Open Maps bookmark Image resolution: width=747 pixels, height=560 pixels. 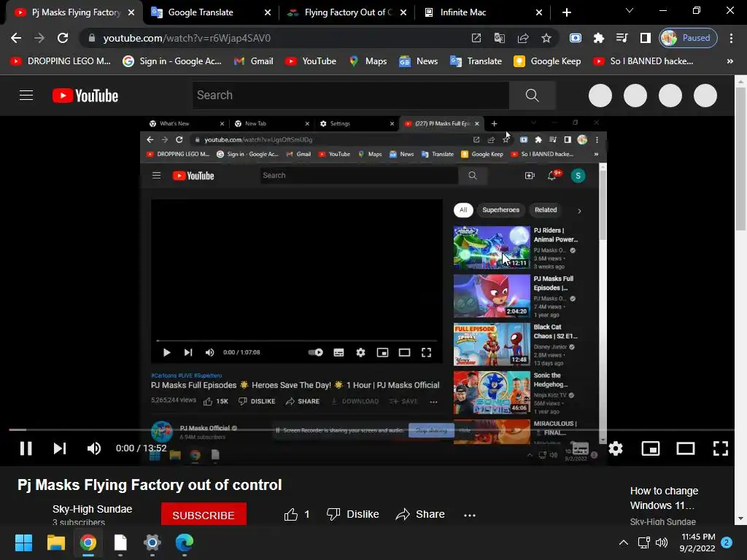tap(368, 61)
